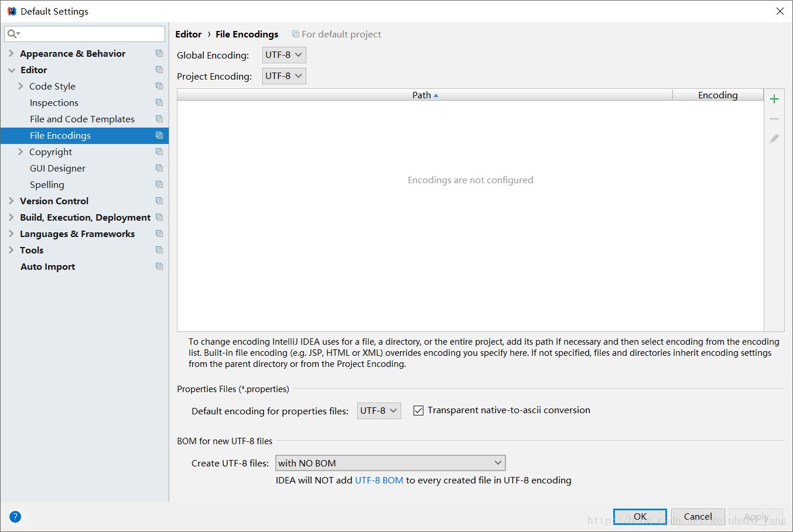Expand the Version Control node
This screenshot has height=532, width=793.
point(11,201)
